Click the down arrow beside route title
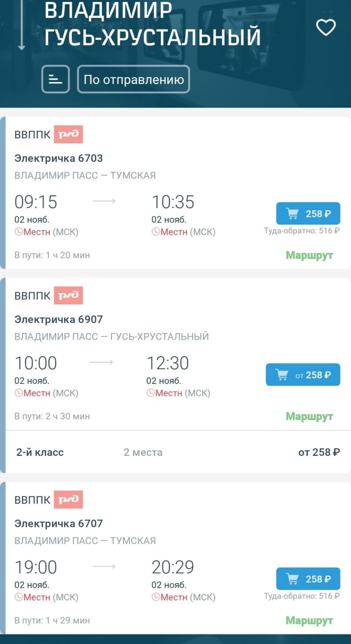 point(21,25)
